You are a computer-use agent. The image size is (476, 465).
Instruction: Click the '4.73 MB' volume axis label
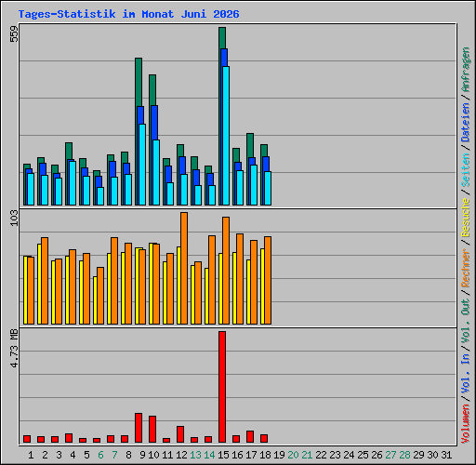[x=14, y=349]
